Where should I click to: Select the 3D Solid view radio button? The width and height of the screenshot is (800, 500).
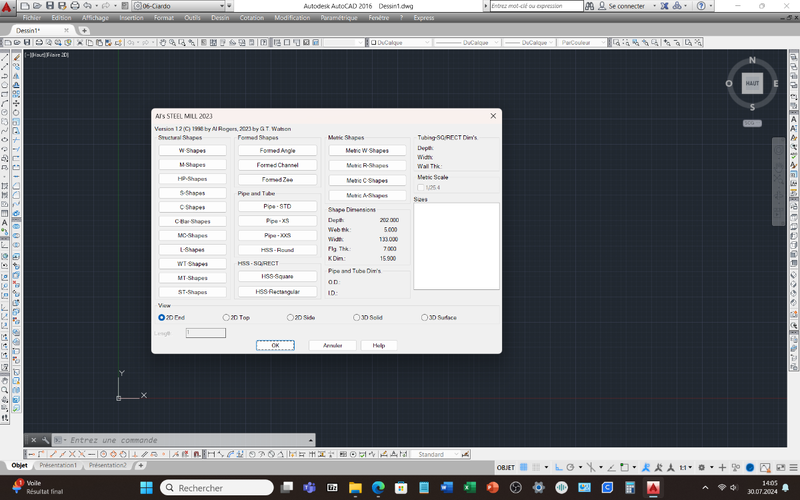pos(356,317)
